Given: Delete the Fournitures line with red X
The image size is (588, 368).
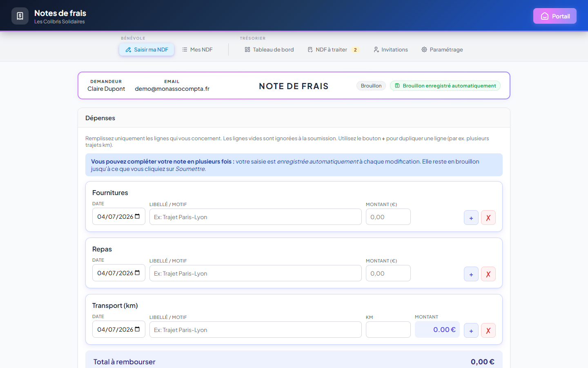Looking at the screenshot, I should [488, 218].
